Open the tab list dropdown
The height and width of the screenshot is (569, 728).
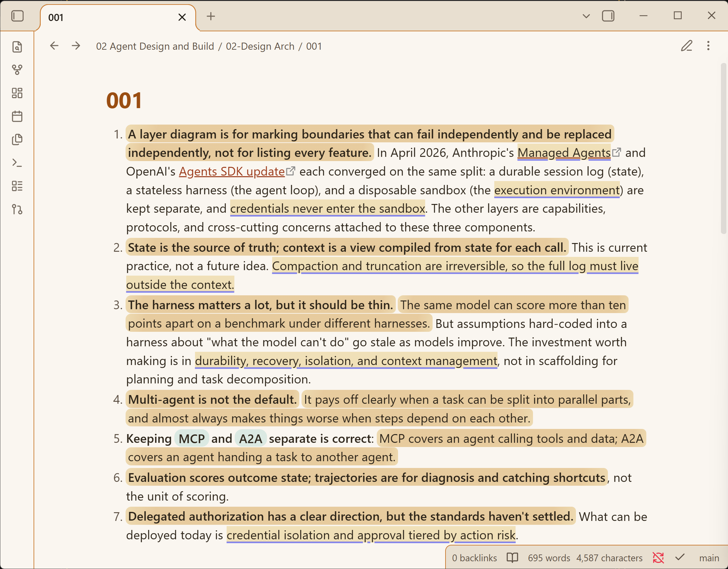[x=586, y=16]
